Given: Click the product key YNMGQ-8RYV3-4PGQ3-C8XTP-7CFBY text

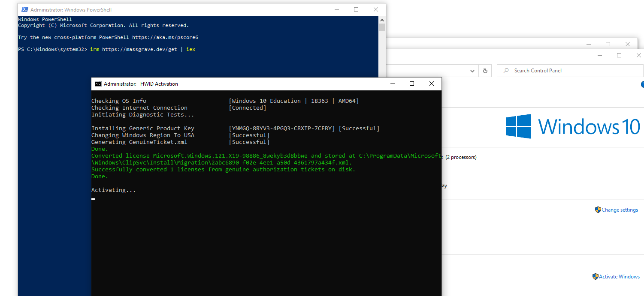Looking at the screenshot, I should [x=282, y=128].
